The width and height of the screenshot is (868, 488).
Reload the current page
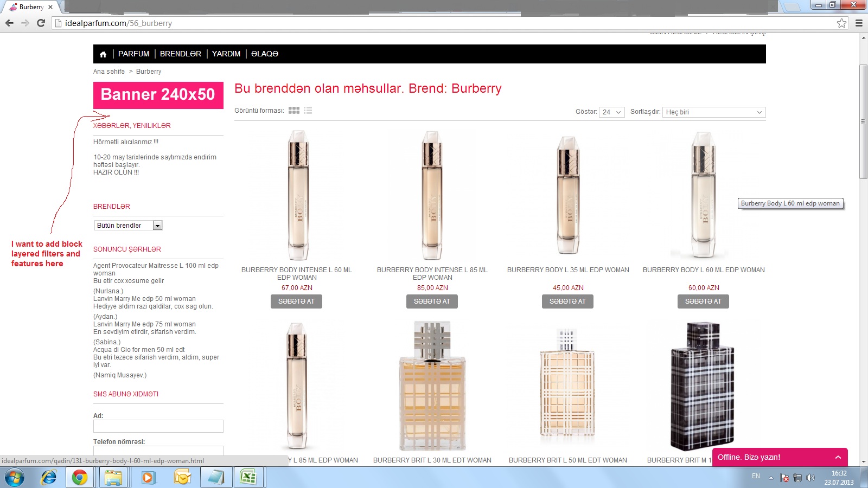tap(41, 23)
